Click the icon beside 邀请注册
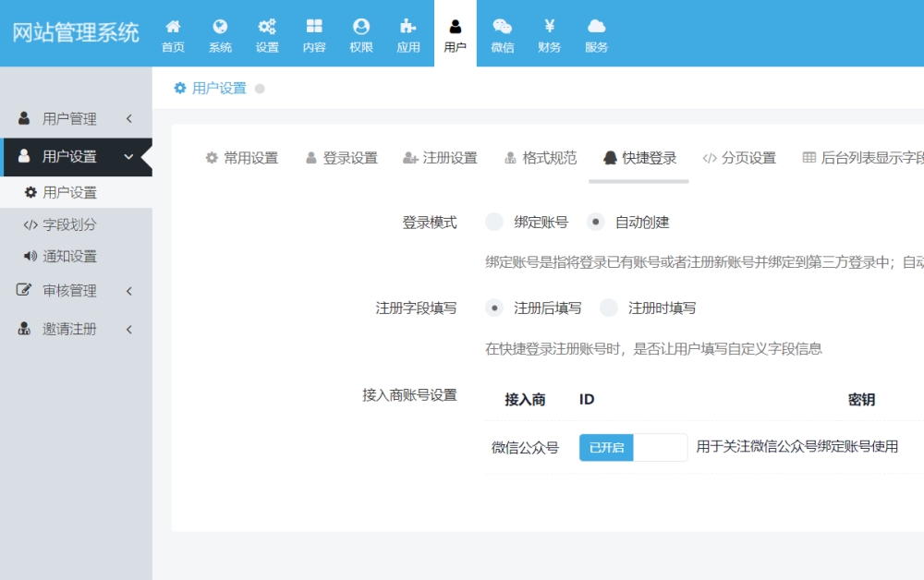This screenshot has width=924, height=580. coord(24,329)
